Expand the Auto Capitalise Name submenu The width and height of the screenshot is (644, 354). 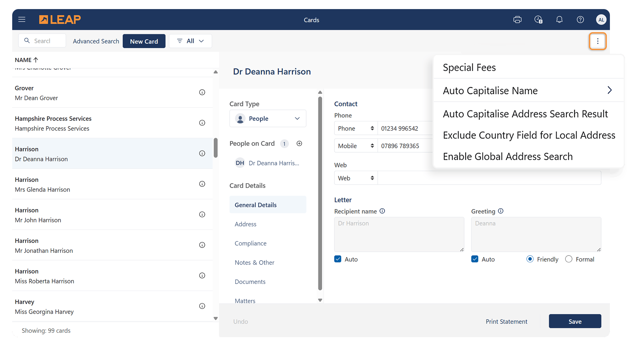[x=528, y=90]
